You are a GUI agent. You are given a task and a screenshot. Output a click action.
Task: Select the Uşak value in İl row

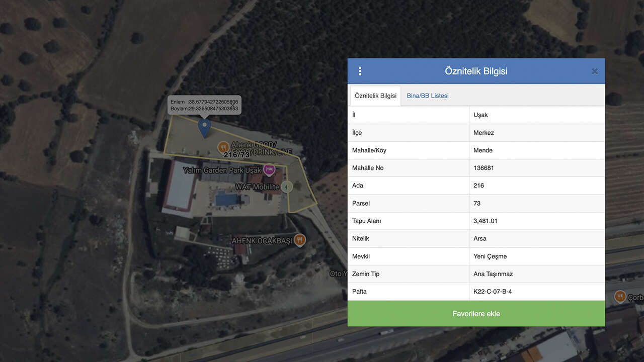point(481,115)
